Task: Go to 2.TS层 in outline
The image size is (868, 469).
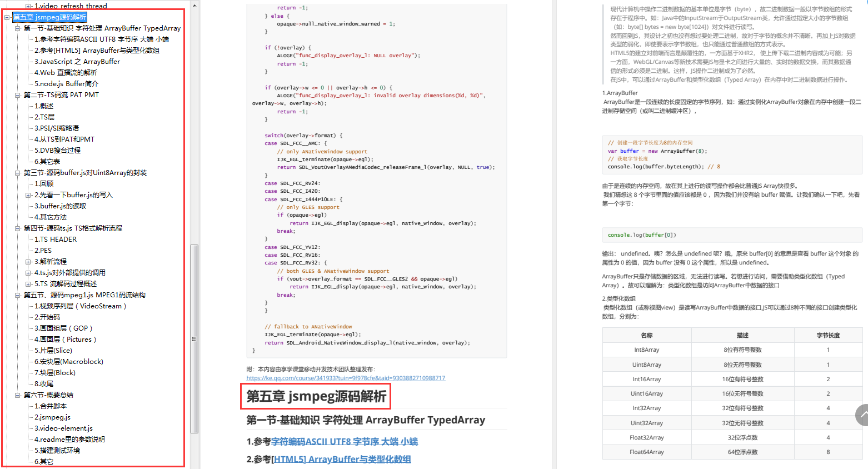Action: (x=44, y=117)
